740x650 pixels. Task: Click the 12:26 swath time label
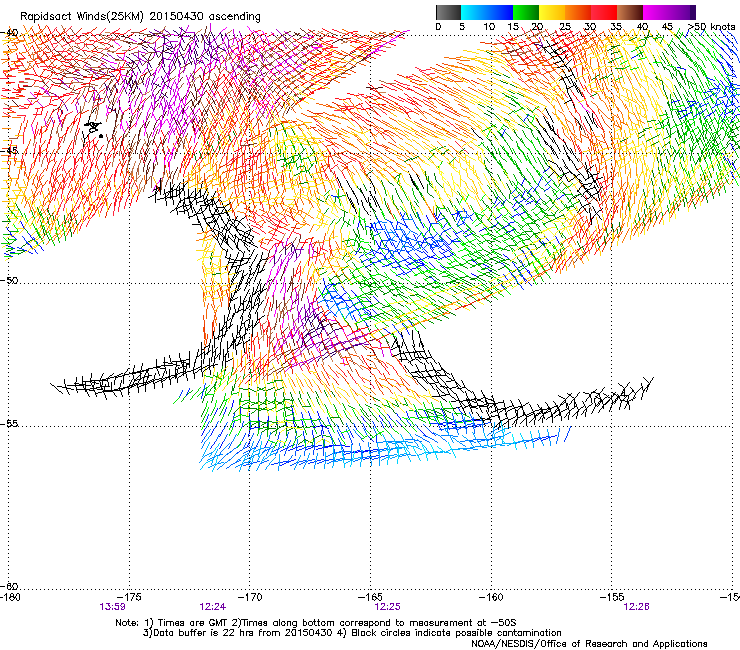(636, 607)
